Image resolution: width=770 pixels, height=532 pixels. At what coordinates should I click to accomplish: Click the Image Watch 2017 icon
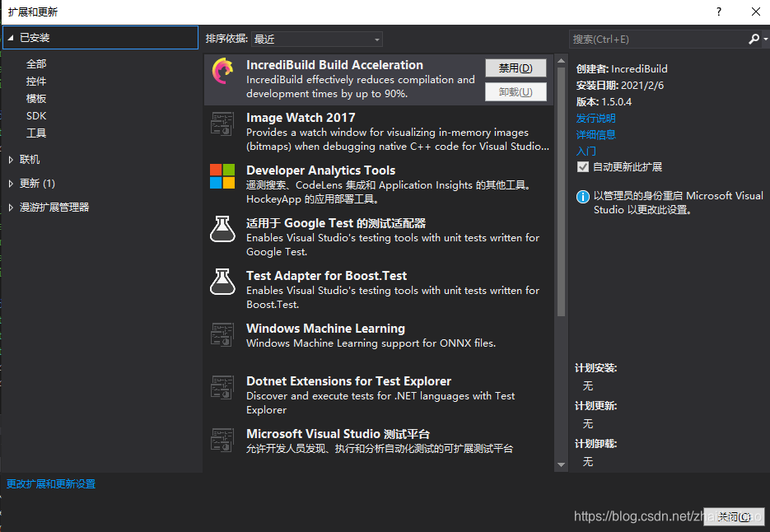222,124
